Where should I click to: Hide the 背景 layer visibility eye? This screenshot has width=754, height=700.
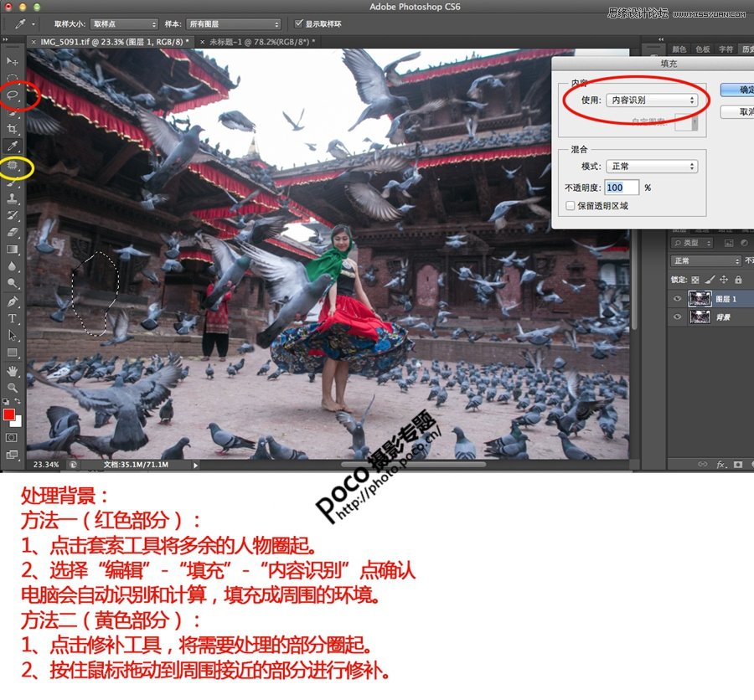(x=677, y=317)
